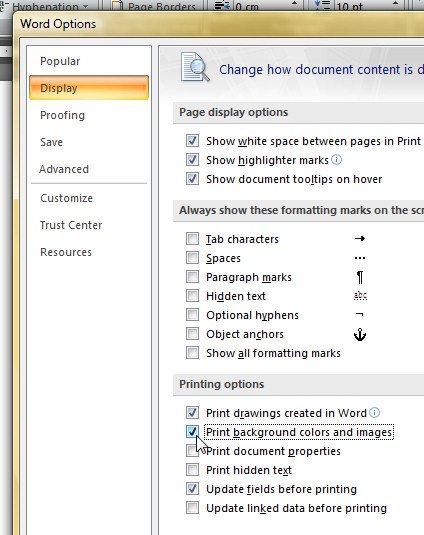Check the Object anchors option
Screen dimensions: 424x535
tap(192, 334)
